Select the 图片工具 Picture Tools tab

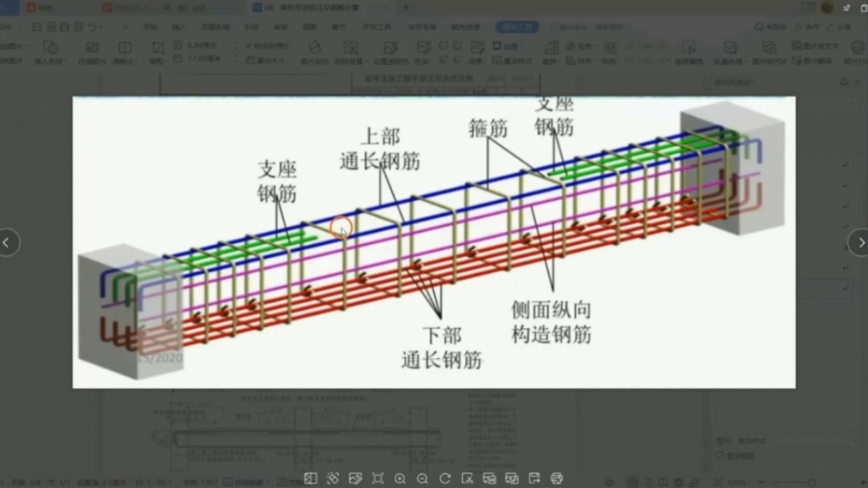(517, 27)
